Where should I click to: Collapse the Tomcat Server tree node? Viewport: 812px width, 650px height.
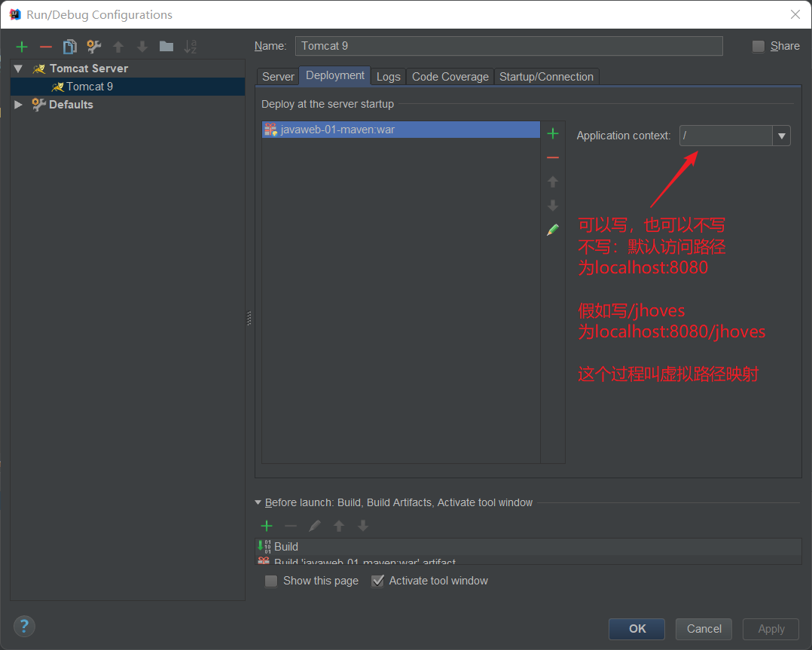18,69
